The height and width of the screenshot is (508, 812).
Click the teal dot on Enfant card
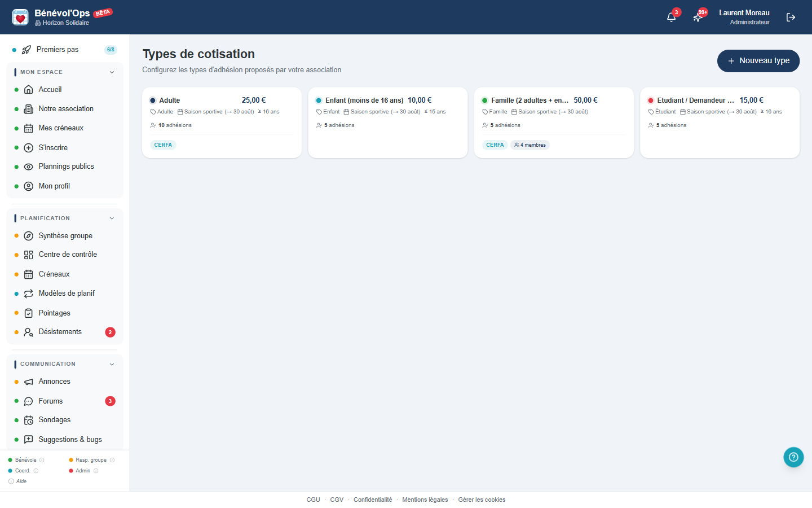point(319,100)
